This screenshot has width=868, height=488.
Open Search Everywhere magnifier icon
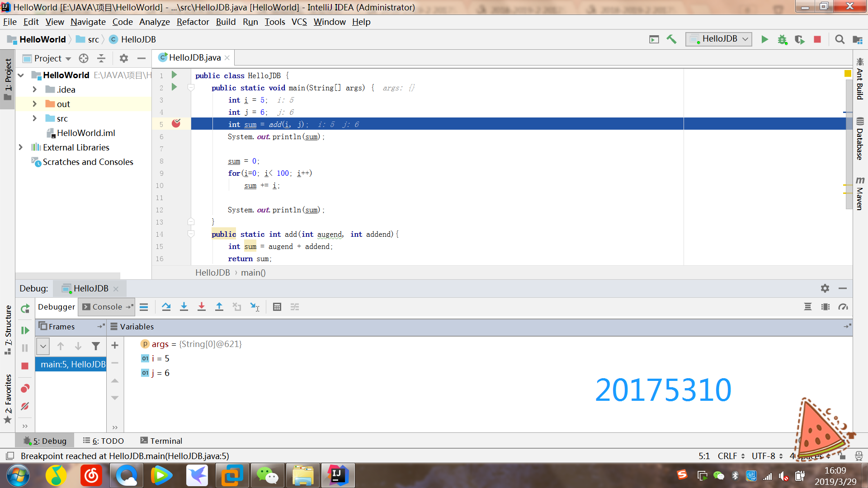840,39
